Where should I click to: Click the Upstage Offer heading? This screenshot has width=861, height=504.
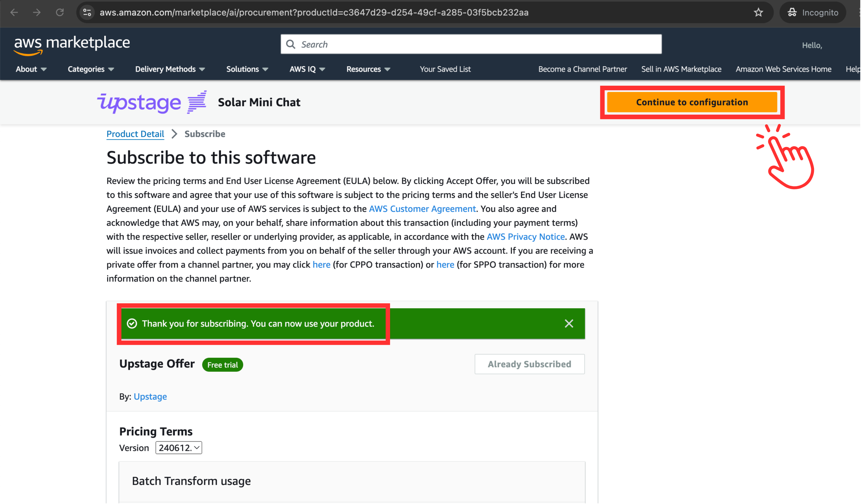click(x=157, y=364)
